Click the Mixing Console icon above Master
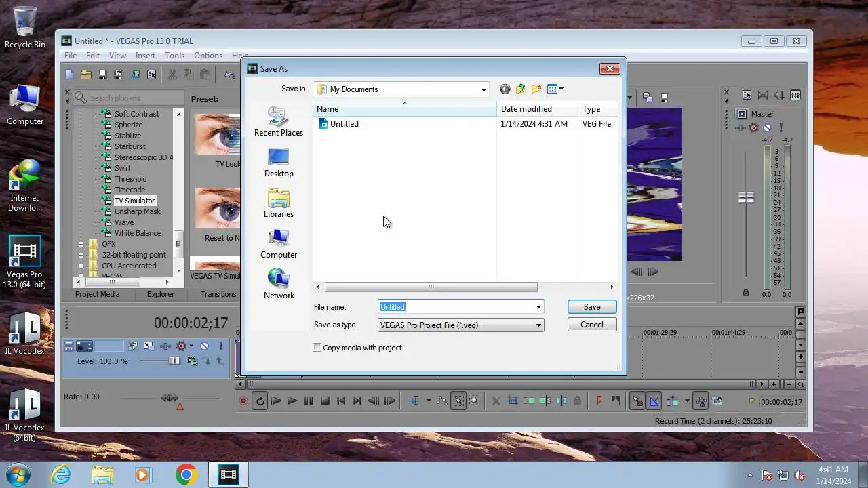The width and height of the screenshot is (868, 488). (x=795, y=96)
